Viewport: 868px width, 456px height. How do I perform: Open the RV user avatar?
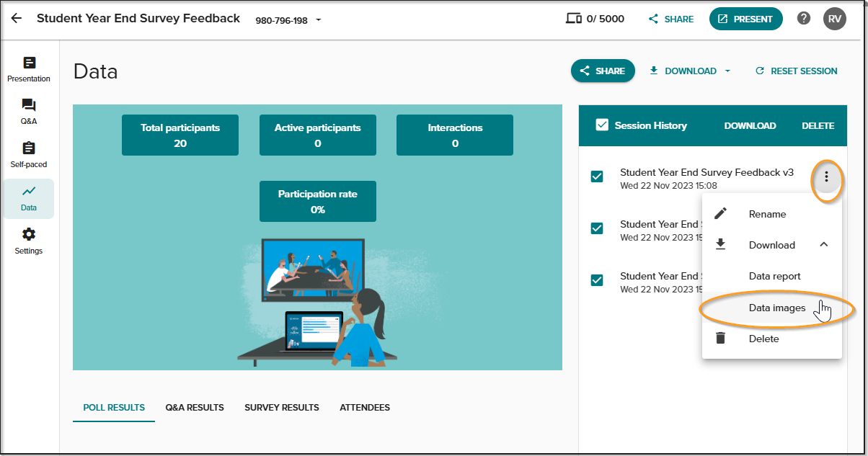(x=835, y=19)
